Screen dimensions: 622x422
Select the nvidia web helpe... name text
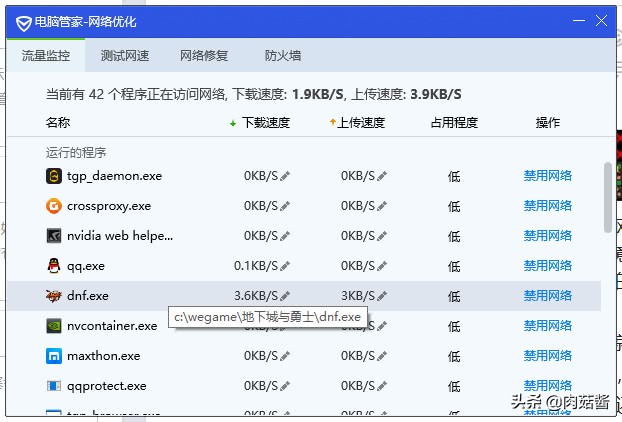[120, 236]
